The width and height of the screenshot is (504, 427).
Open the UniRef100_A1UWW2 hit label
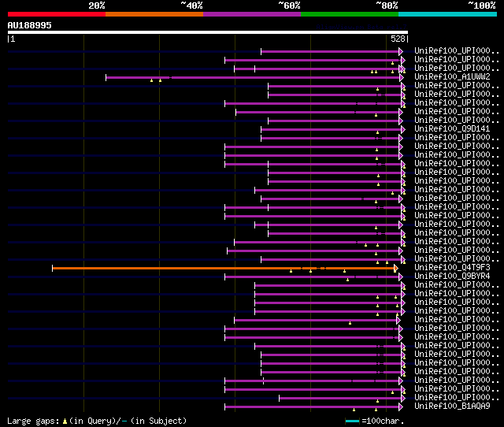(452, 76)
